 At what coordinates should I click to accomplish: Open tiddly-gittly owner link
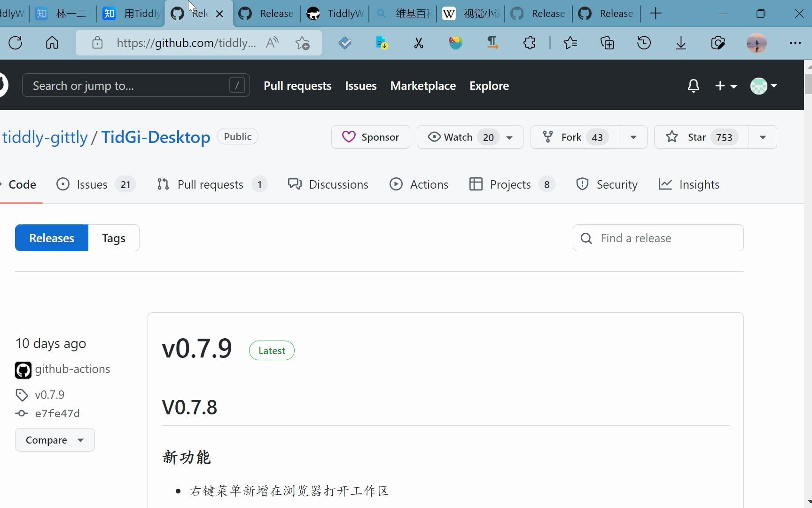point(45,137)
